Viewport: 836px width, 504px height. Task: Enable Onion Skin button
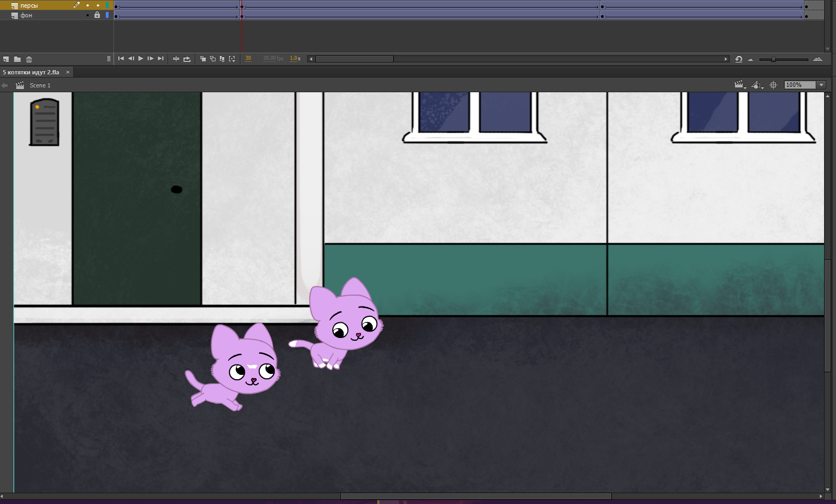click(202, 59)
